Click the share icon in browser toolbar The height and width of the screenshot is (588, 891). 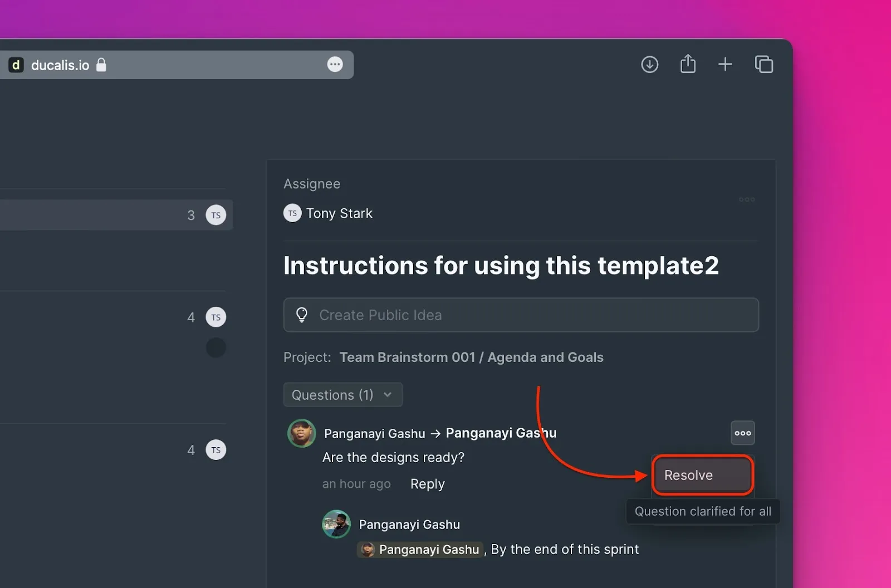pyautogui.click(x=688, y=64)
